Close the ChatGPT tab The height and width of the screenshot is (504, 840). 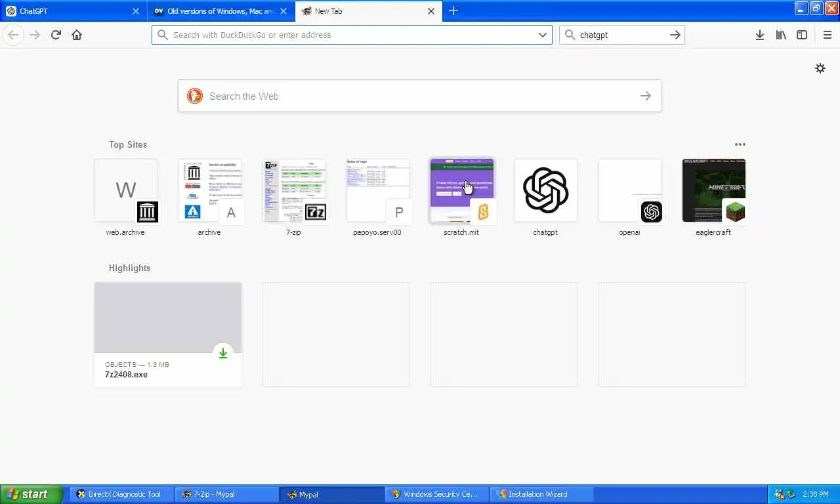pyautogui.click(x=136, y=11)
